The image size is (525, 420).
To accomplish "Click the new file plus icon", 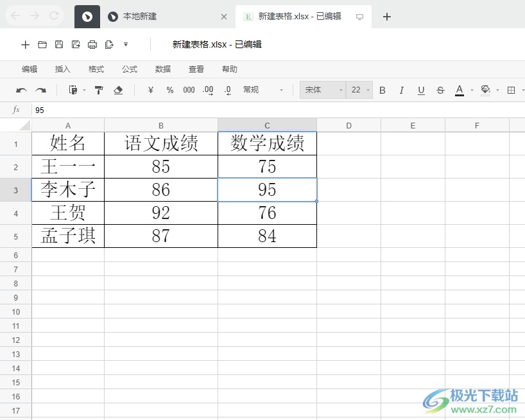I will pyautogui.click(x=26, y=44).
